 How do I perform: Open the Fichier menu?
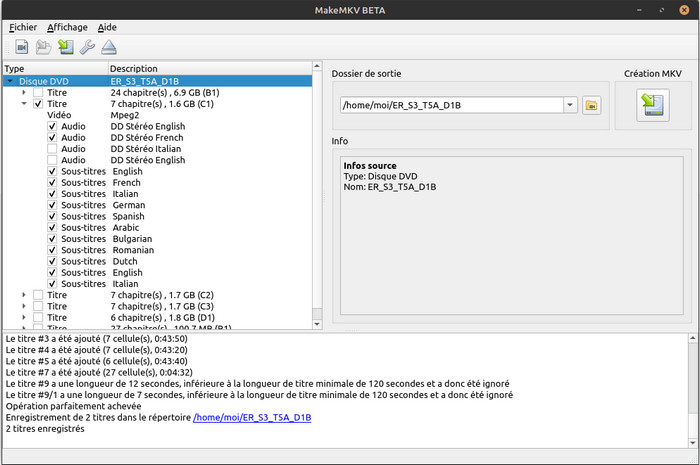[x=23, y=27]
